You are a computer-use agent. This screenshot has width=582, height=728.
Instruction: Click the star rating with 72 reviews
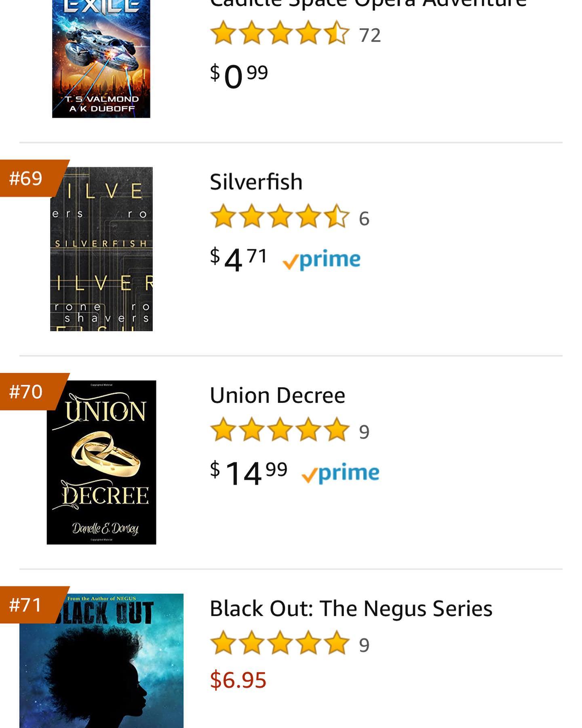click(280, 34)
